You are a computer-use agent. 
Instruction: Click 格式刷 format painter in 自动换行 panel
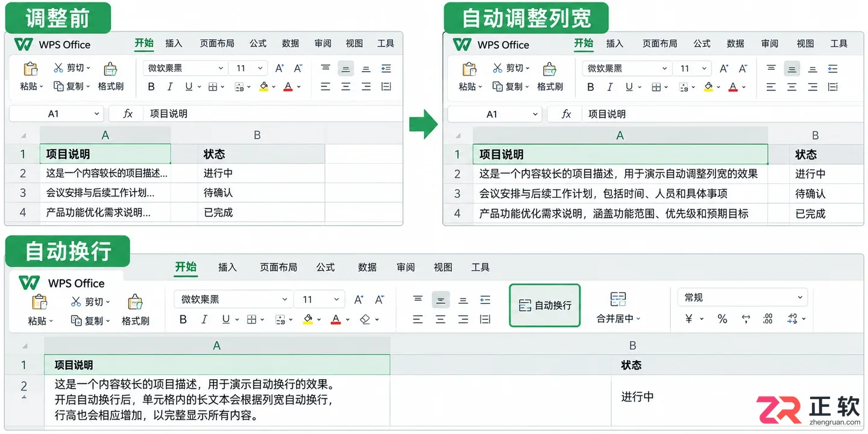136,310
